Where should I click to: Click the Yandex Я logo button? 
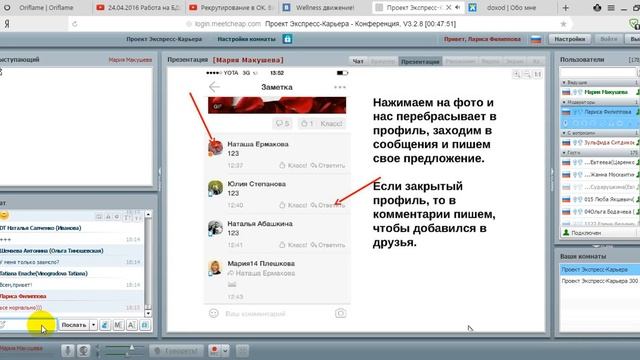7,24
